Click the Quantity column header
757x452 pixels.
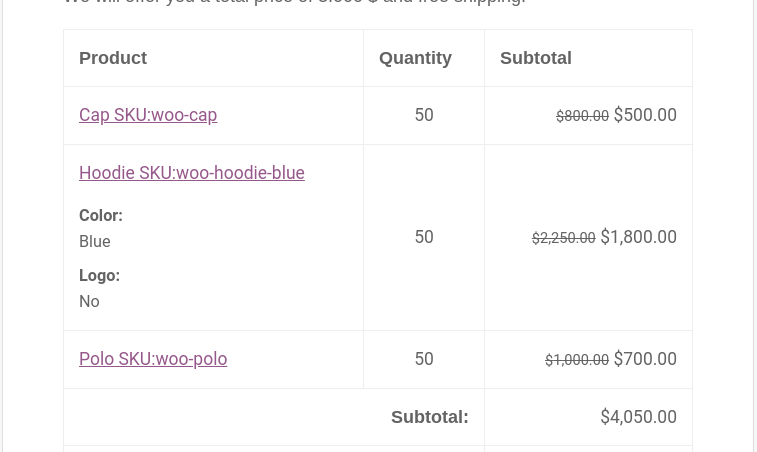tap(415, 58)
